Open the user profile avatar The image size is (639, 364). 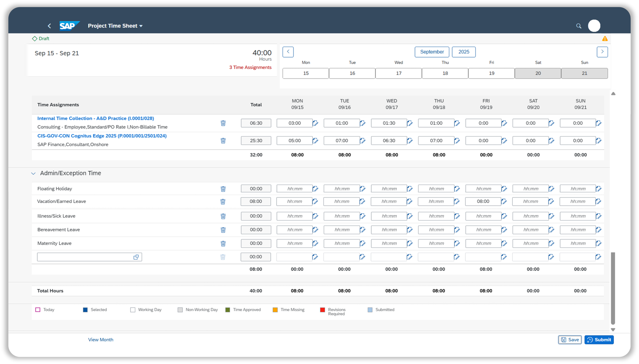tap(594, 25)
